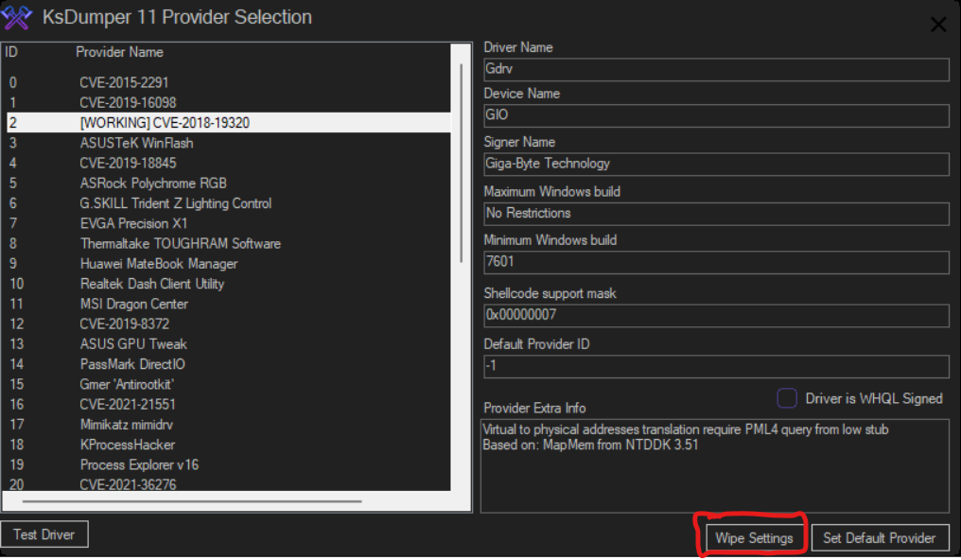
Task: Select Huawei MateBook Manager provider
Action: (x=229, y=264)
